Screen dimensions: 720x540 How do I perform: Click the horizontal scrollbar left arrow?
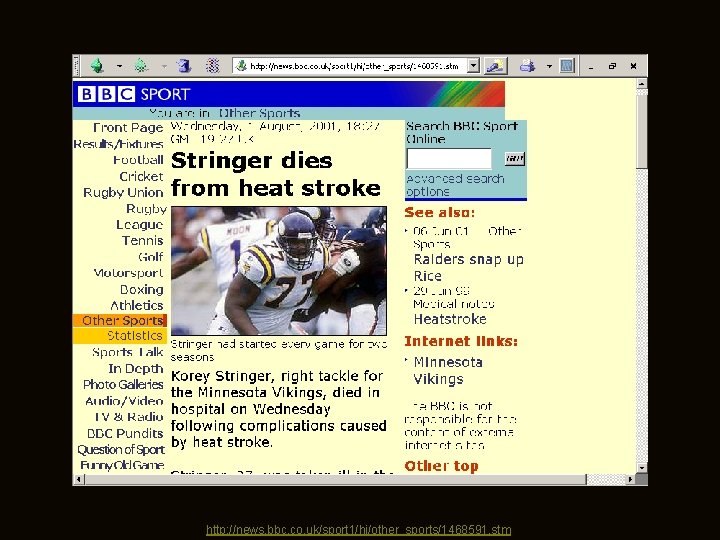click(79, 479)
